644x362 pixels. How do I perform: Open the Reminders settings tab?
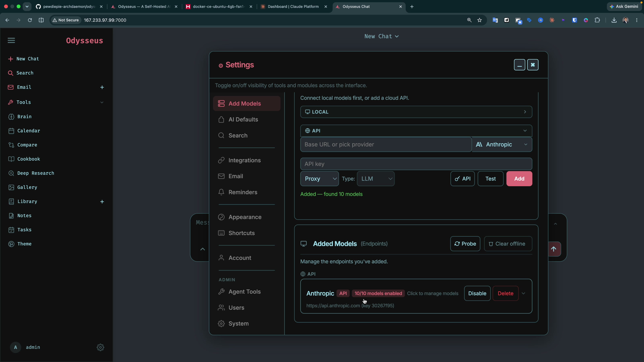pyautogui.click(x=247, y=192)
